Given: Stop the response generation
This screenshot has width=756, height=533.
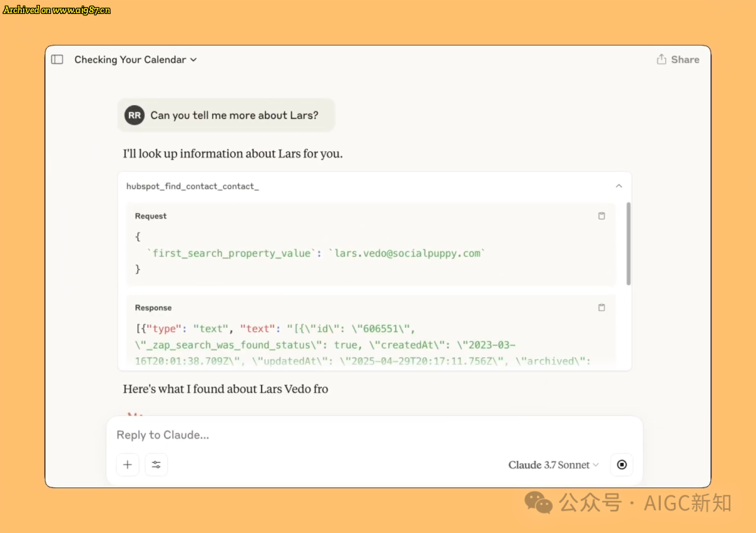Looking at the screenshot, I should coord(622,464).
